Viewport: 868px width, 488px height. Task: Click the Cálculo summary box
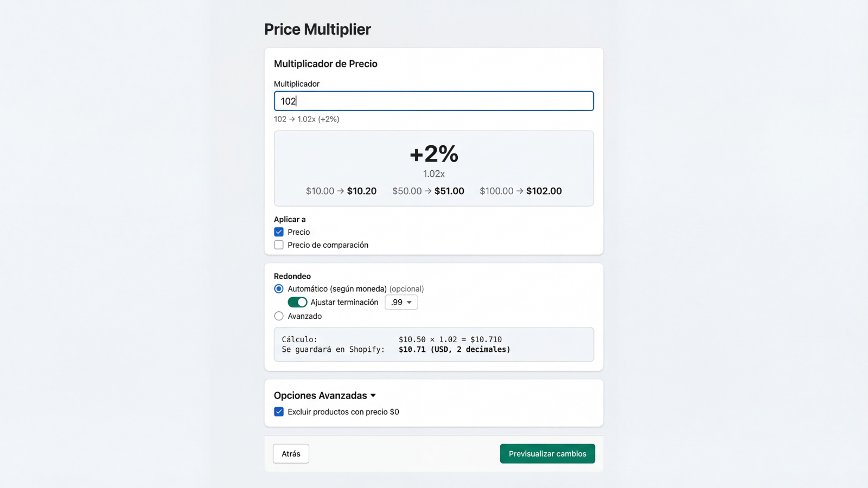tap(433, 344)
